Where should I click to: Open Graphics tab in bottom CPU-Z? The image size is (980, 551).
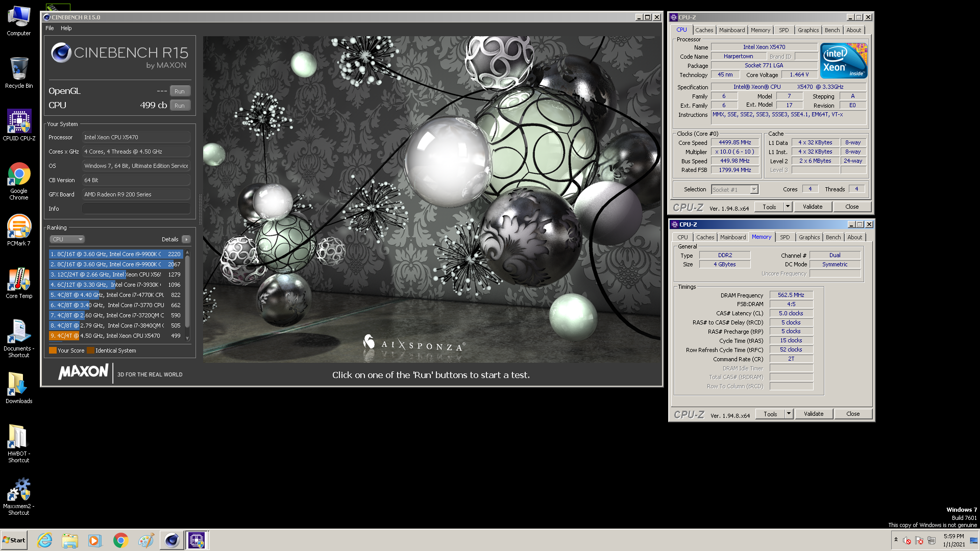click(x=810, y=237)
